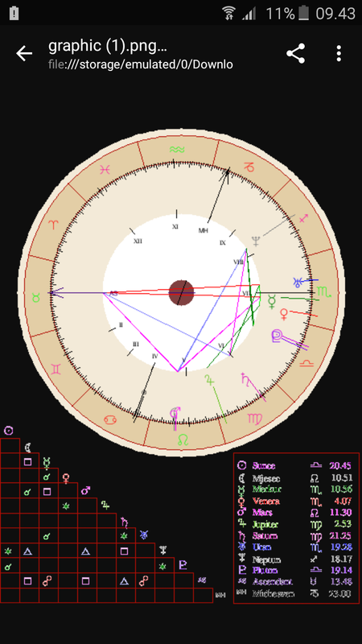Tap the Gemini sign on wheel ring

pyautogui.click(x=56, y=369)
